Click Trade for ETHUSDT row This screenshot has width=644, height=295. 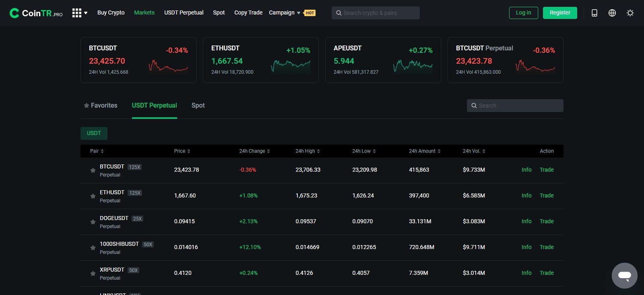[547, 195]
